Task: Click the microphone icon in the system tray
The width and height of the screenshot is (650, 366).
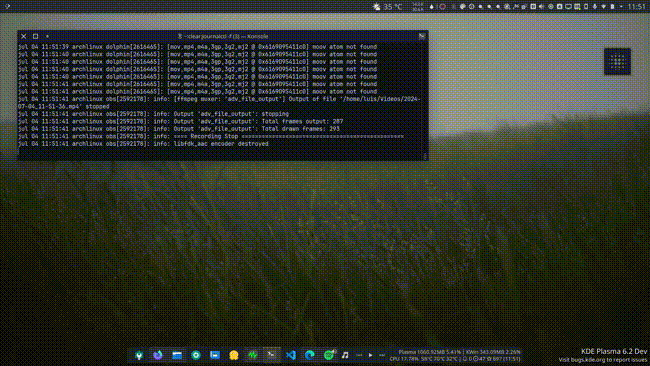Action: 594,7
